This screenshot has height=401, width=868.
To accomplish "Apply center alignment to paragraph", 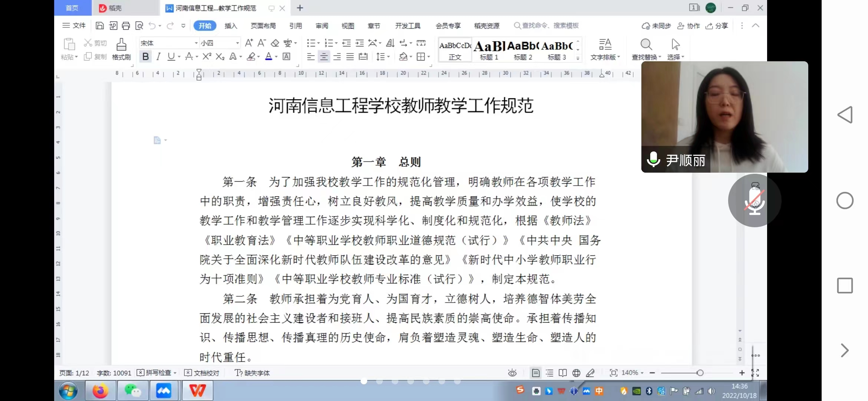I will (x=324, y=57).
